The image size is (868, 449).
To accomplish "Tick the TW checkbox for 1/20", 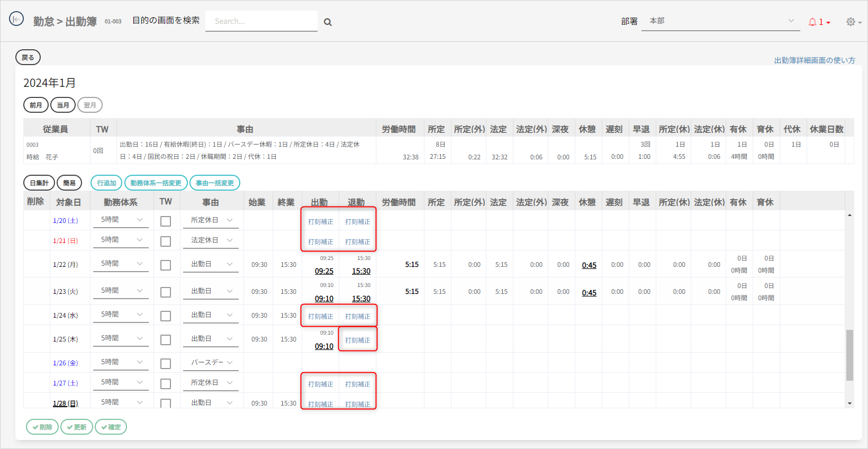I will point(166,221).
